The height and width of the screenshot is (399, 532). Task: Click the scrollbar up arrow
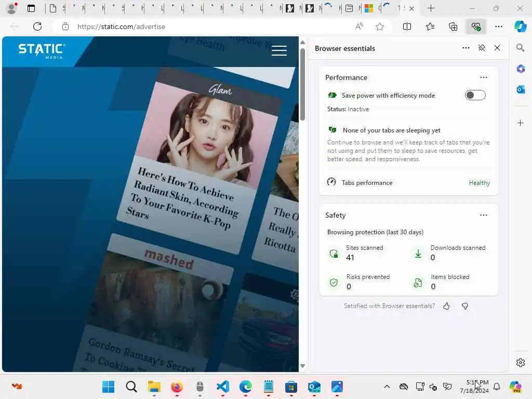coord(302,43)
